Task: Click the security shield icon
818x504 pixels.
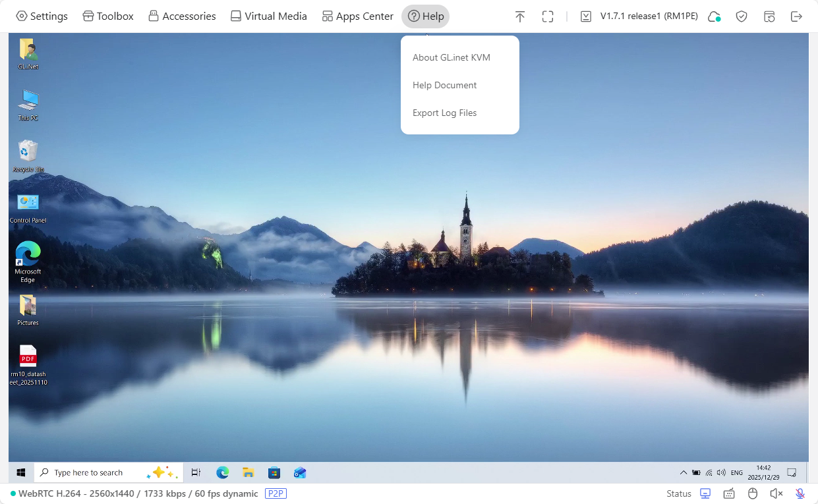Action: click(x=742, y=16)
